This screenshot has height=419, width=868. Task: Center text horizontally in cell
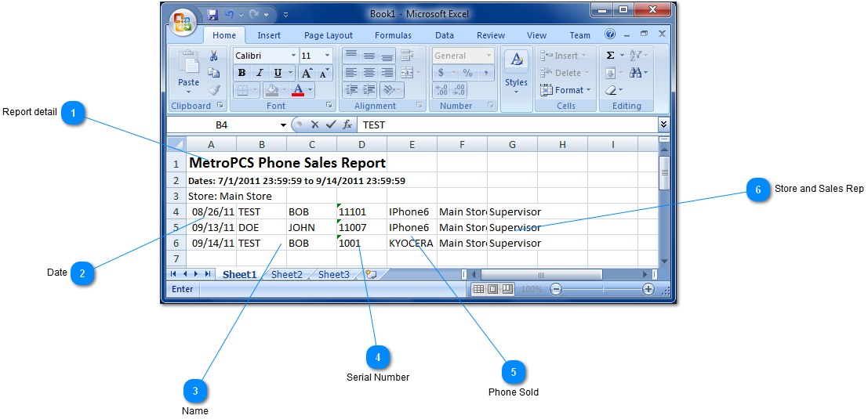pos(369,72)
